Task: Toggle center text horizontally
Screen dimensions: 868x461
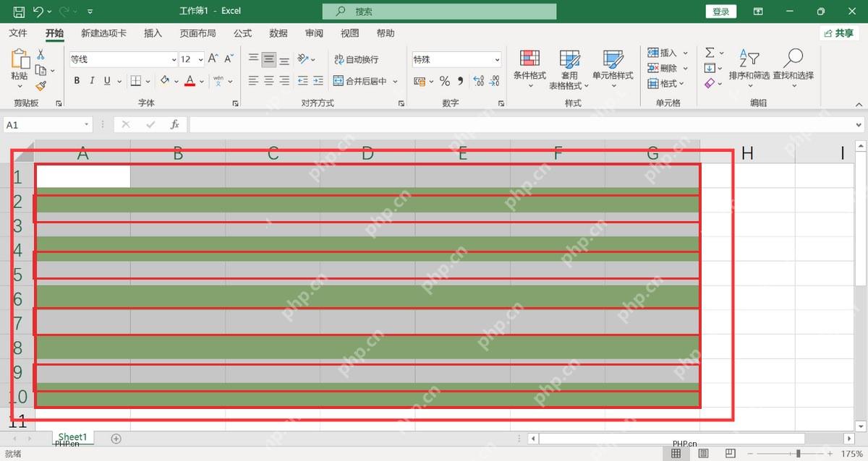Action: (269, 81)
